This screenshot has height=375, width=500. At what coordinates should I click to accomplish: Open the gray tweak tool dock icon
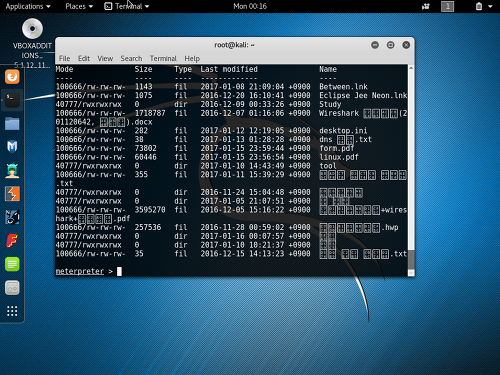pos(12,288)
